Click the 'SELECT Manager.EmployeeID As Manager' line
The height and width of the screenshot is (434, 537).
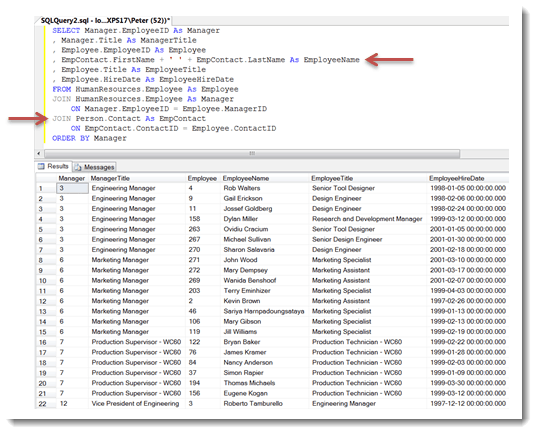pos(136,31)
